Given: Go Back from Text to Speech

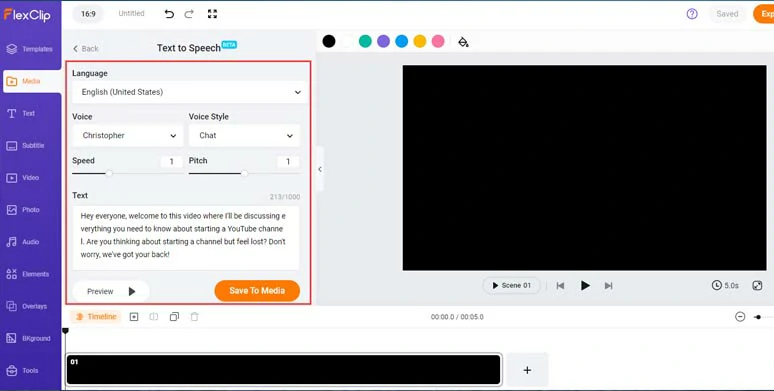Looking at the screenshot, I should click(86, 48).
